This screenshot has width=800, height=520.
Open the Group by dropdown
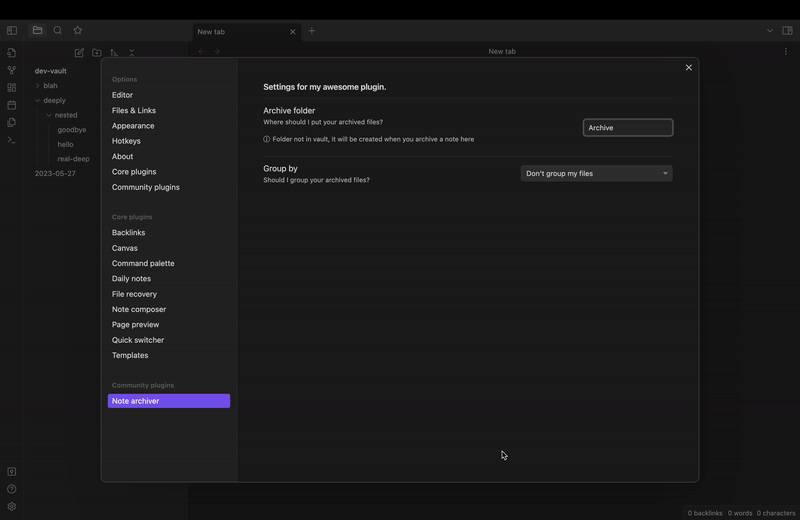596,174
